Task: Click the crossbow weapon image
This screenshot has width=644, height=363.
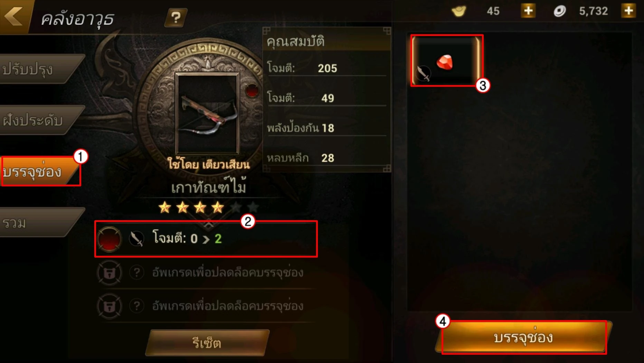Action: pyautogui.click(x=207, y=113)
